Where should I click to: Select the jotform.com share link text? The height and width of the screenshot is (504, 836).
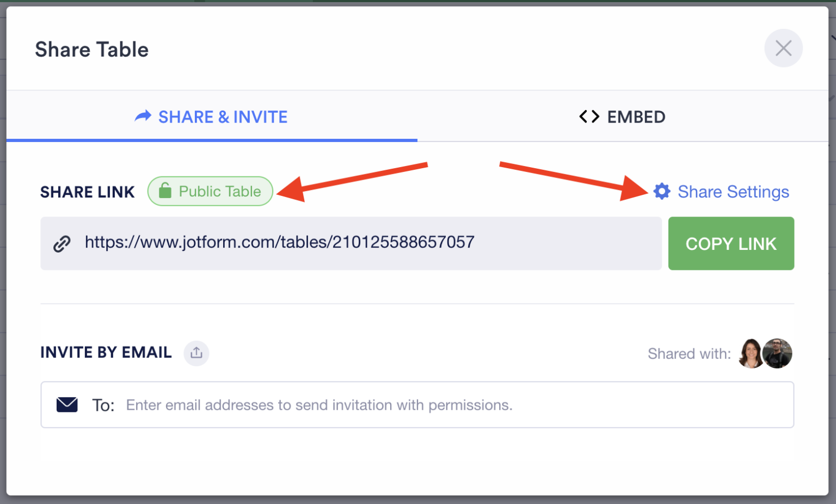279,243
